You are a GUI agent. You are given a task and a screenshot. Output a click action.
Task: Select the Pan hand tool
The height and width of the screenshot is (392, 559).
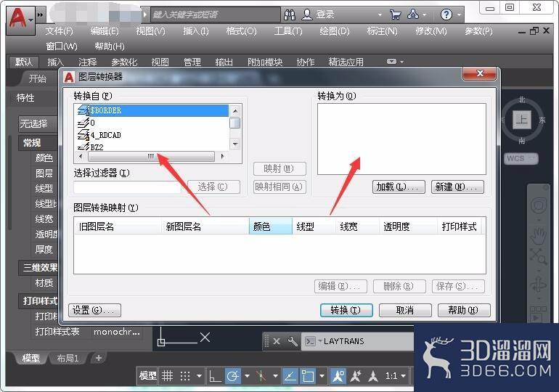[x=539, y=235]
